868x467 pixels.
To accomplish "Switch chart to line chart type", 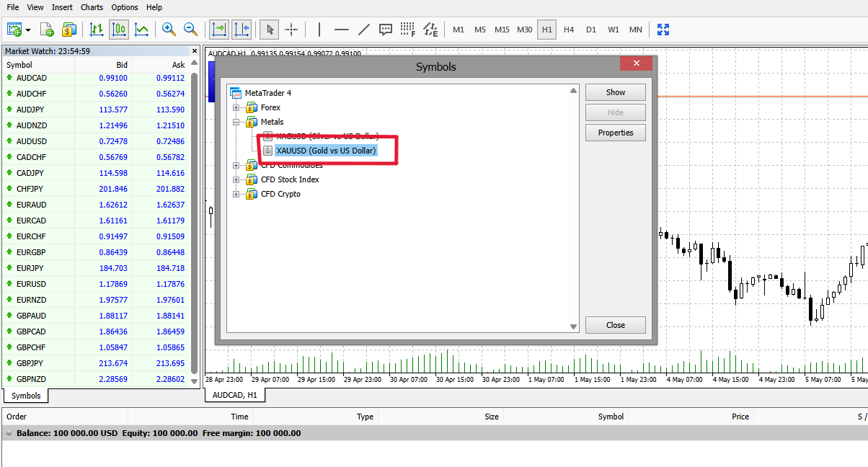I will [x=141, y=30].
